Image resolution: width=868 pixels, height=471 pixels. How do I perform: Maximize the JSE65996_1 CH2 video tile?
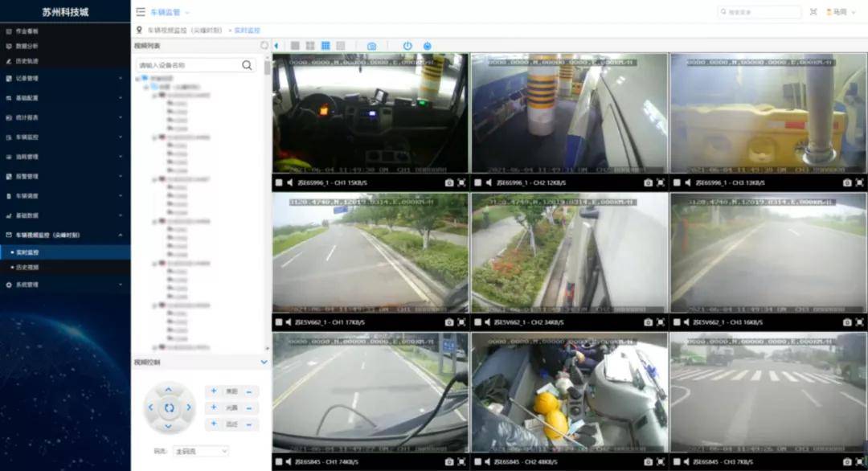pos(661,183)
